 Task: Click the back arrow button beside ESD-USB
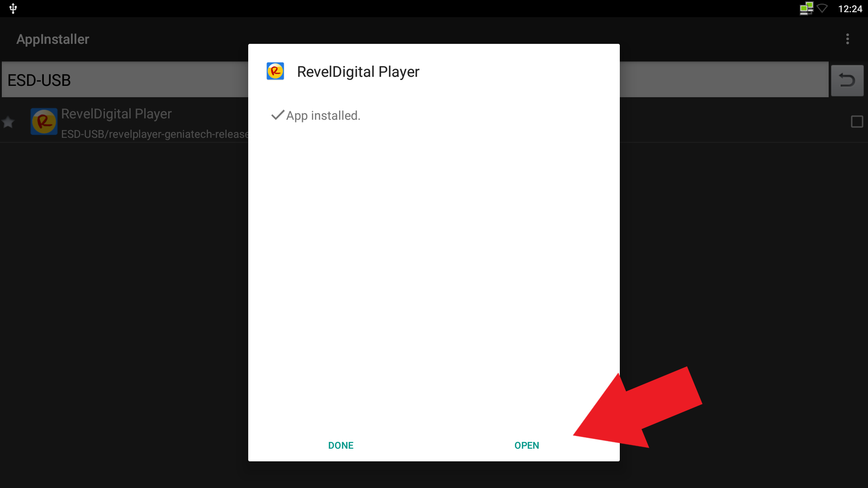(x=847, y=80)
